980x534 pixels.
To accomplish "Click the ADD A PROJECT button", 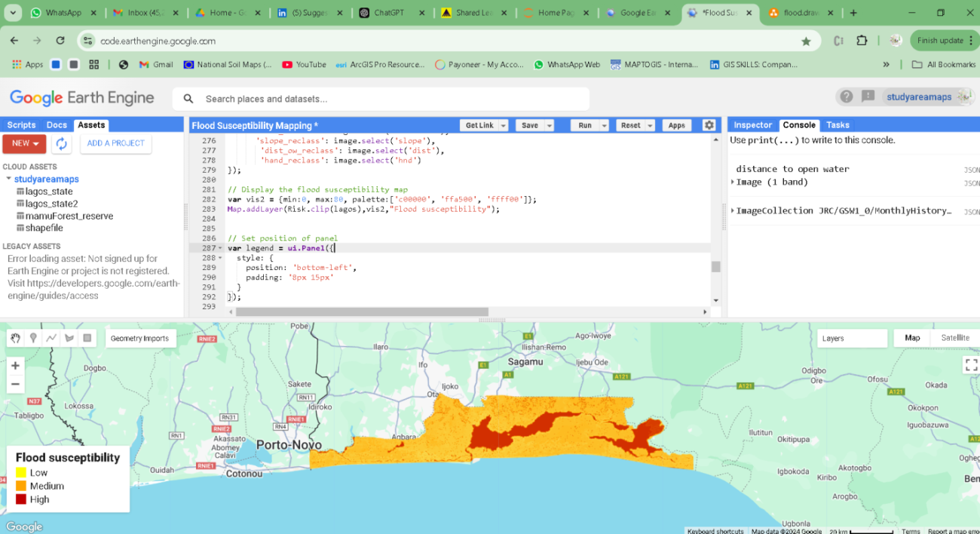I will pos(115,143).
